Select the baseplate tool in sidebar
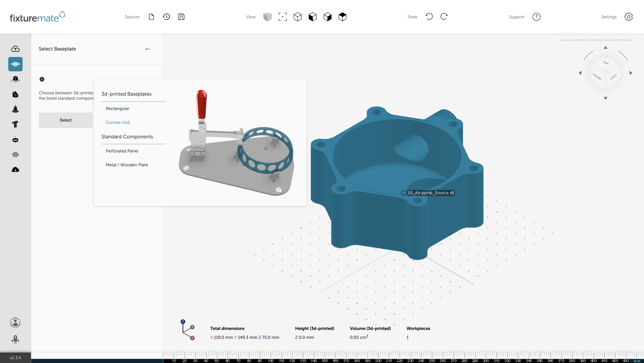This screenshot has width=644, height=363. coord(15,64)
